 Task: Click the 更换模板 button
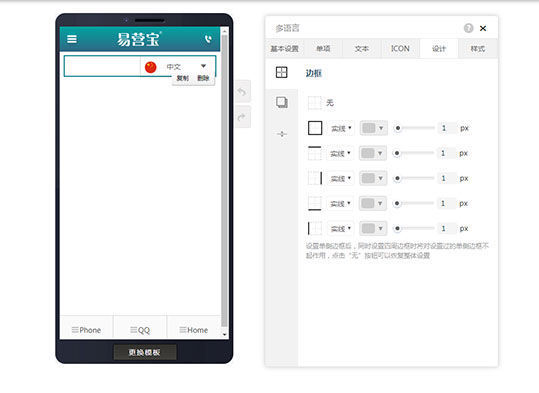145,352
